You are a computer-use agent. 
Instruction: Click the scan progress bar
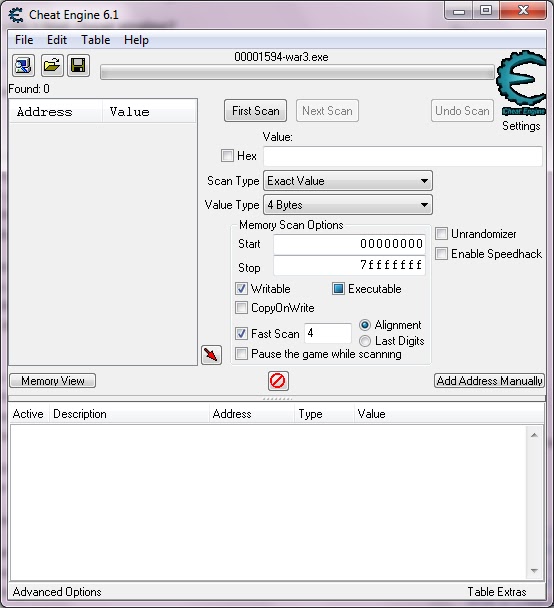click(297, 73)
